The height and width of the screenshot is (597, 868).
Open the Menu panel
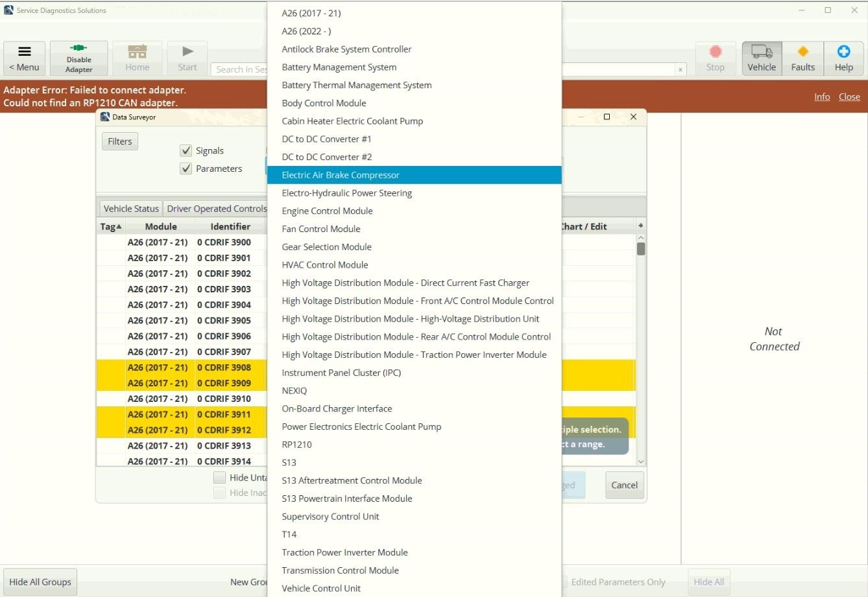[24, 58]
